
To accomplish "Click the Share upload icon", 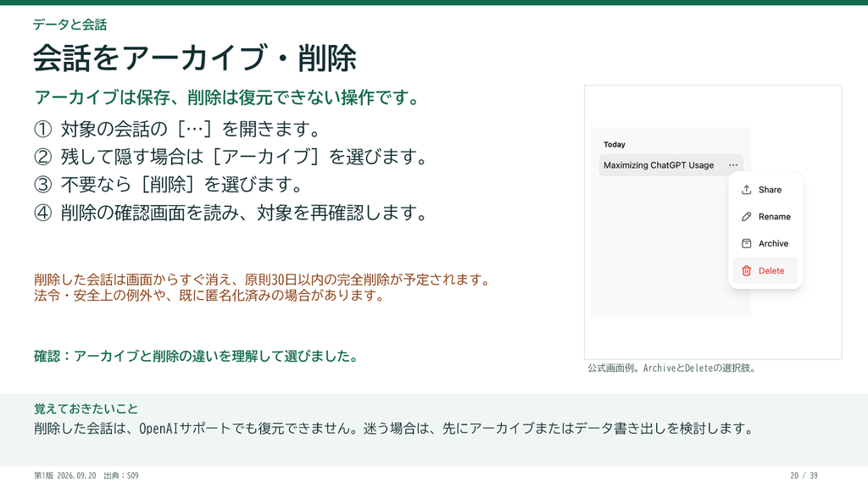I will (746, 190).
